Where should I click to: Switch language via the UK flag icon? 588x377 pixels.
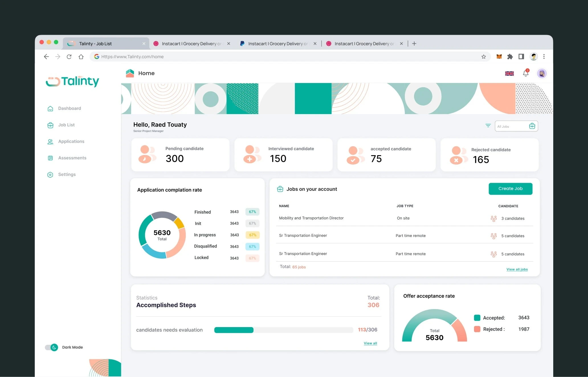509,74
